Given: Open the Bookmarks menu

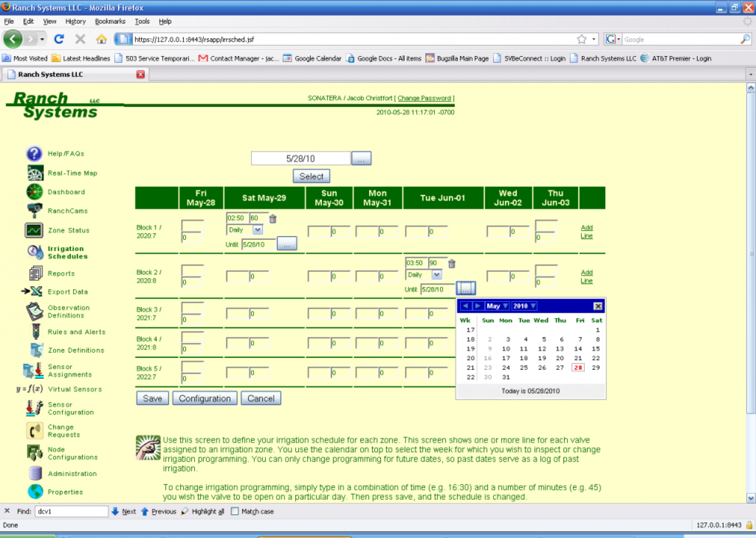Looking at the screenshot, I should [x=110, y=22].
